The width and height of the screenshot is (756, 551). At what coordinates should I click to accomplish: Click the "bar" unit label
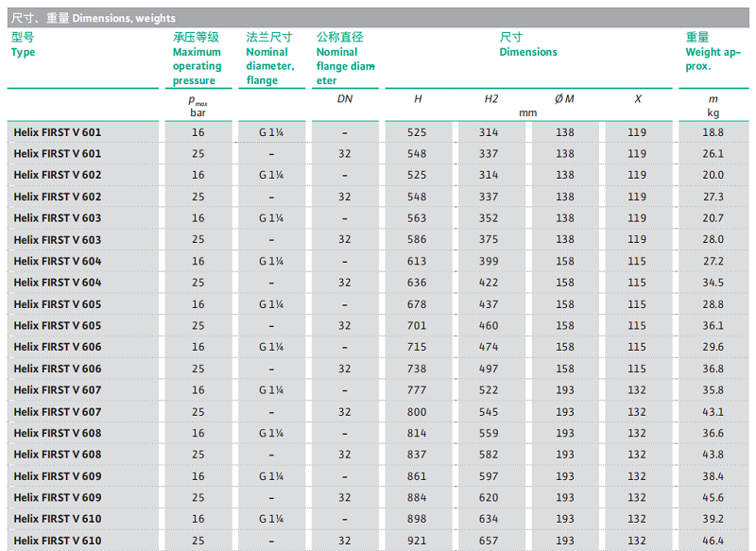point(198,112)
